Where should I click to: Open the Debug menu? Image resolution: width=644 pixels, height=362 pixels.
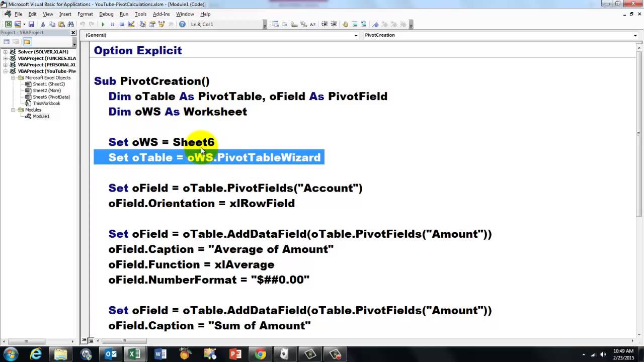pos(106,14)
